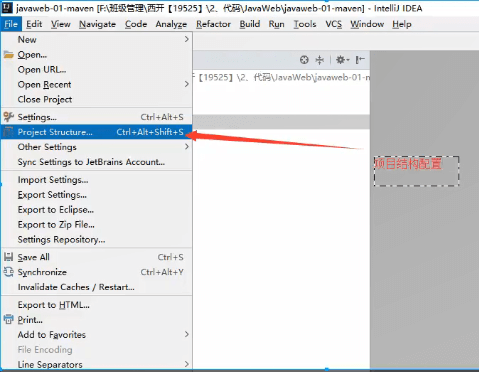
Task: Select Sync Settings to JetBrains Account...
Action: point(97,162)
